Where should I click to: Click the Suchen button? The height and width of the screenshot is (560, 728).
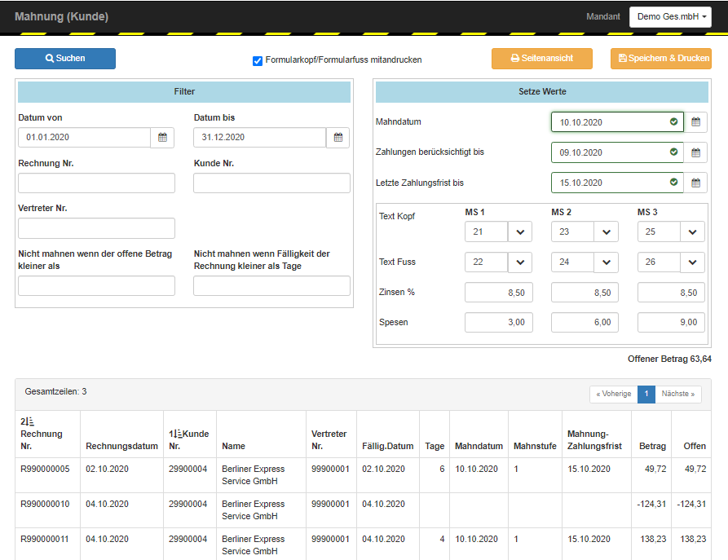65,59
